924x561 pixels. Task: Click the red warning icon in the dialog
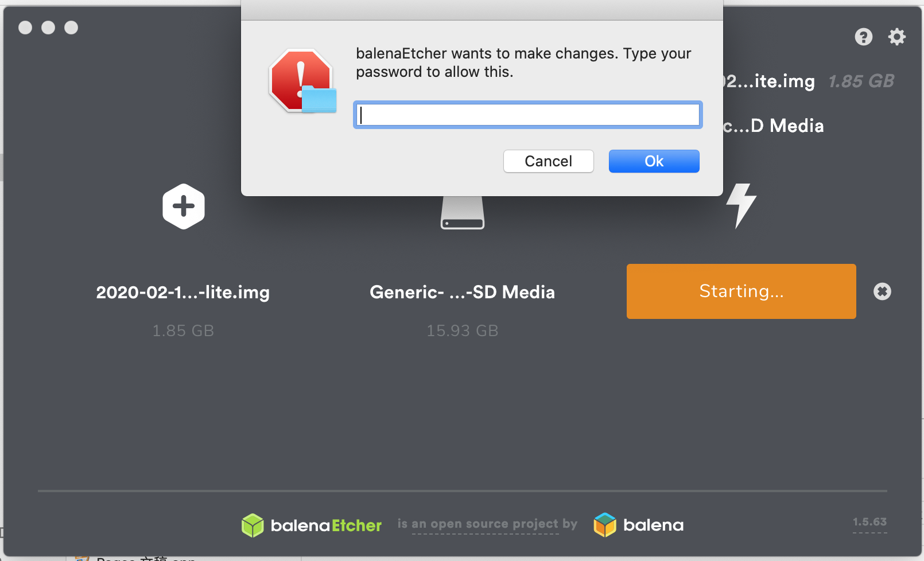tap(301, 81)
